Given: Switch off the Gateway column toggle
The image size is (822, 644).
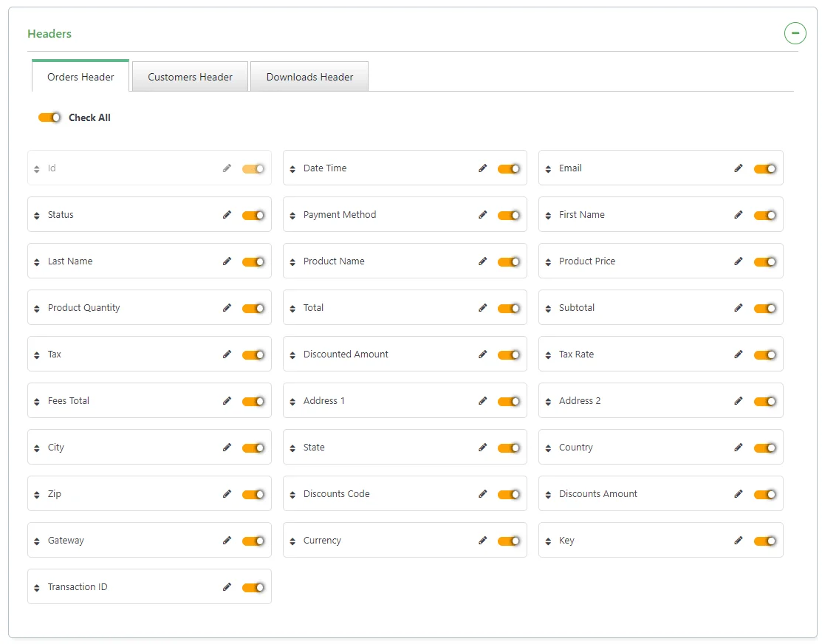Looking at the screenshot, I should [253, 541].
